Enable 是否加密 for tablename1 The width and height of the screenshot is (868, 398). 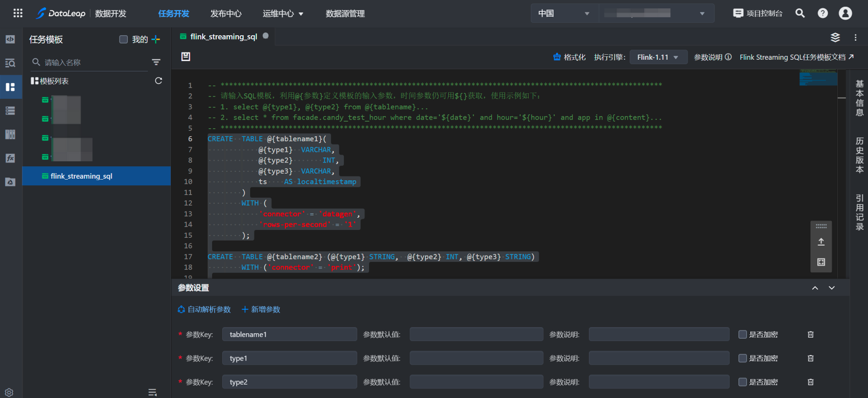pos(742,334)
